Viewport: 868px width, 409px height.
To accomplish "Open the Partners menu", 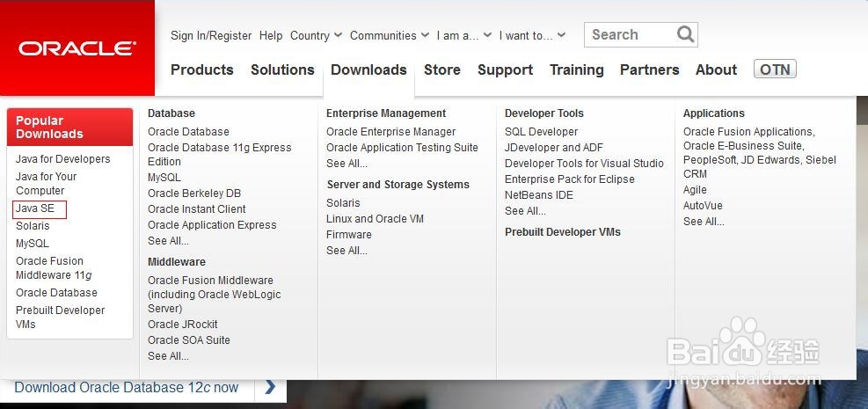I will (649, 69).
